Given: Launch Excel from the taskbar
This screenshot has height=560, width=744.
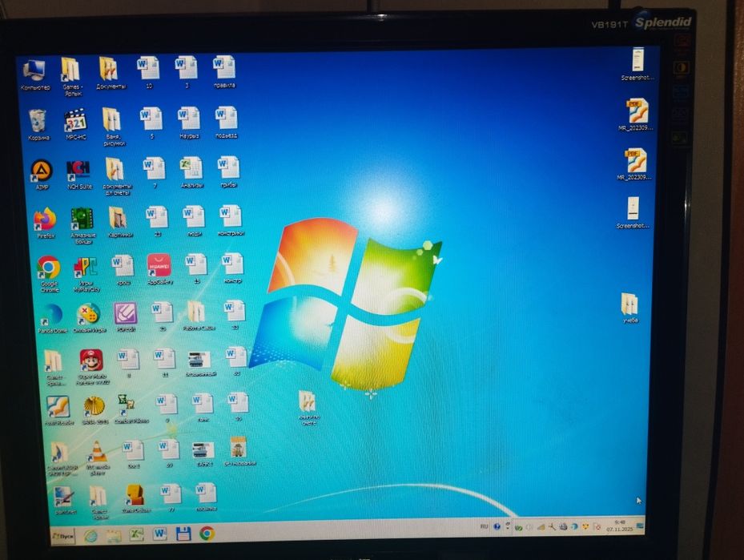Looking at the screenshot, I should point(137,535).
